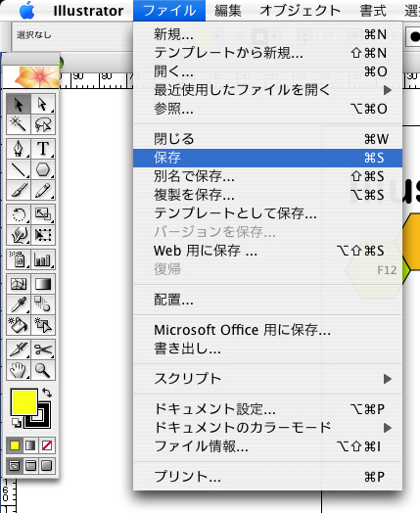Expand ドキュメントのカラーモード submenu
Screen dimensions: 420x513
tap(267, 427)
